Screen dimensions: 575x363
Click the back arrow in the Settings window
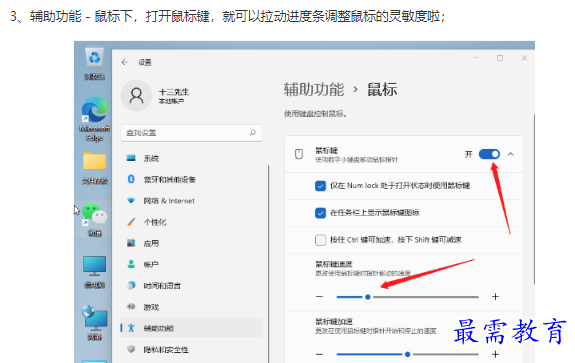click(125, 62)
